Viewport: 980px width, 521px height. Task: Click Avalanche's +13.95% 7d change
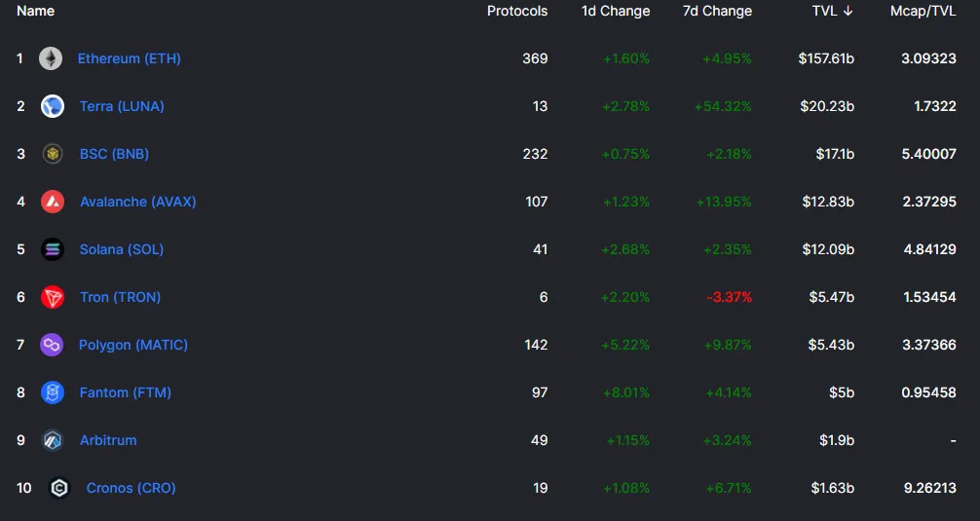[725, 202]
